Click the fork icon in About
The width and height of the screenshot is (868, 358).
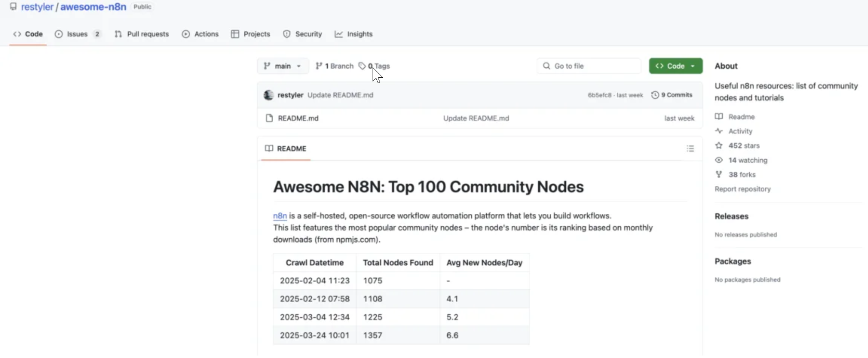point(719,175)
